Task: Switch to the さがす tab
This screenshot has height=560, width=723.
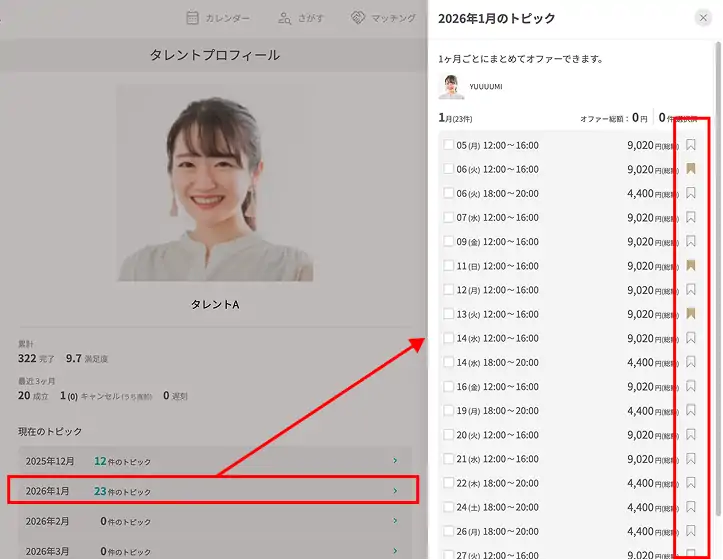Action: (x=301, y=18)
